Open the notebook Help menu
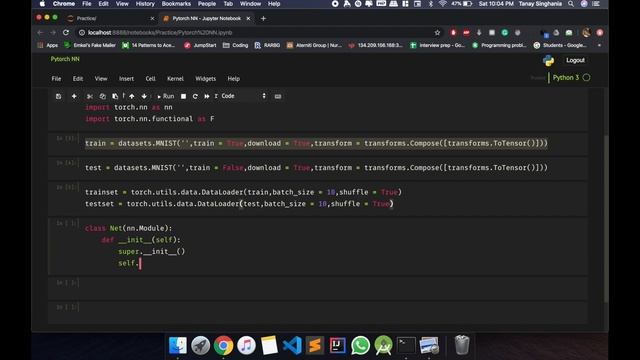 point(233,79)
